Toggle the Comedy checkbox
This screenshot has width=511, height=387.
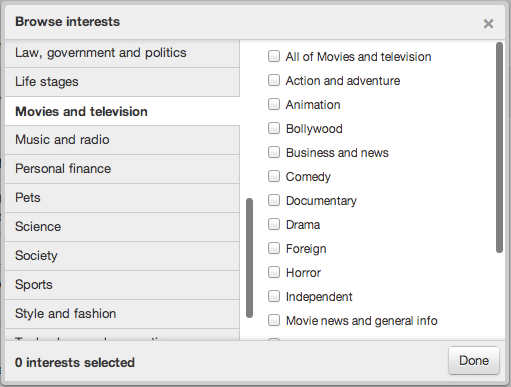click(x=274, y=176)
